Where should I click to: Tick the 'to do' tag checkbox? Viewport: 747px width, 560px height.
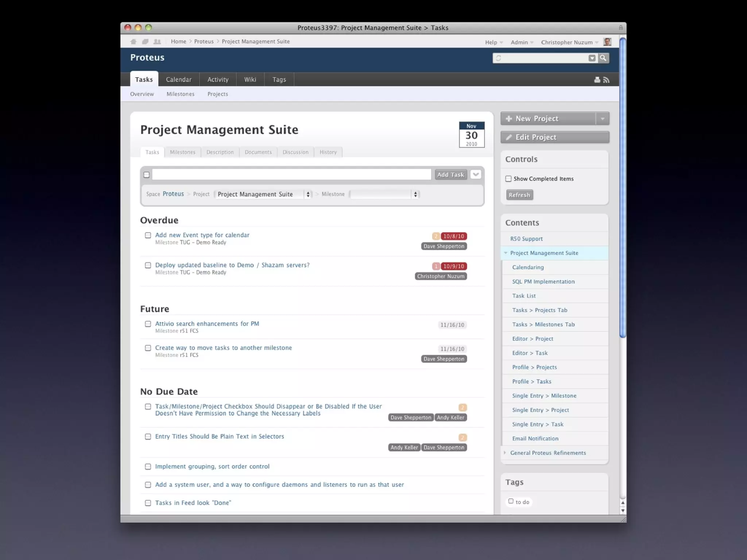[x=511, y=501]
